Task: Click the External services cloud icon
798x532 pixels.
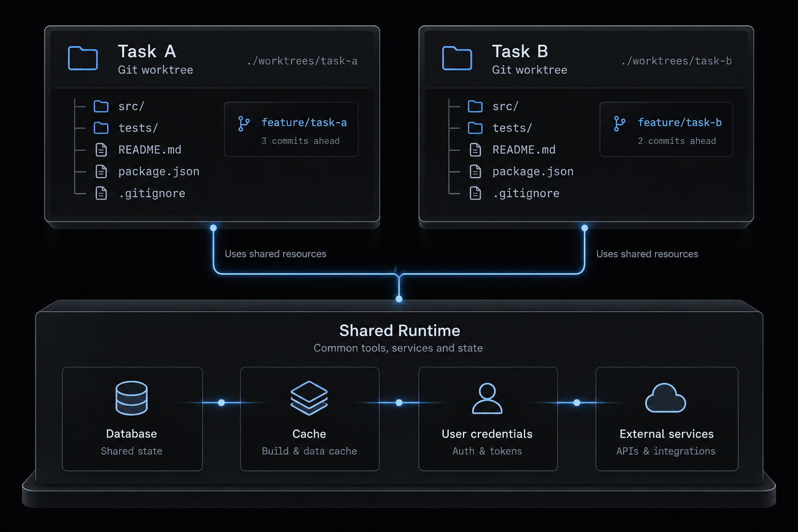Action: pos(666,398)
